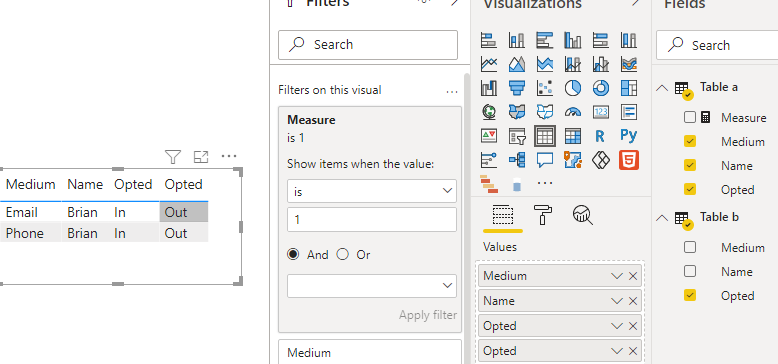Collapse the Table a field group
The height and width of the screenshot is (364, 778).
[662, 88]
